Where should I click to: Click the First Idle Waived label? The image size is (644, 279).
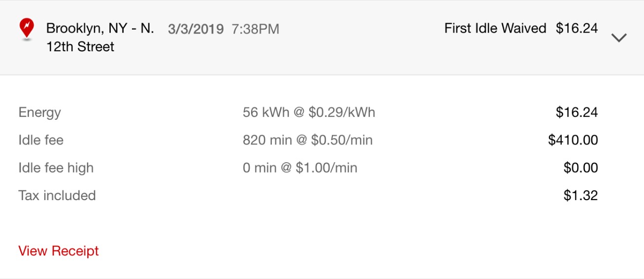(x=495, y=29)
